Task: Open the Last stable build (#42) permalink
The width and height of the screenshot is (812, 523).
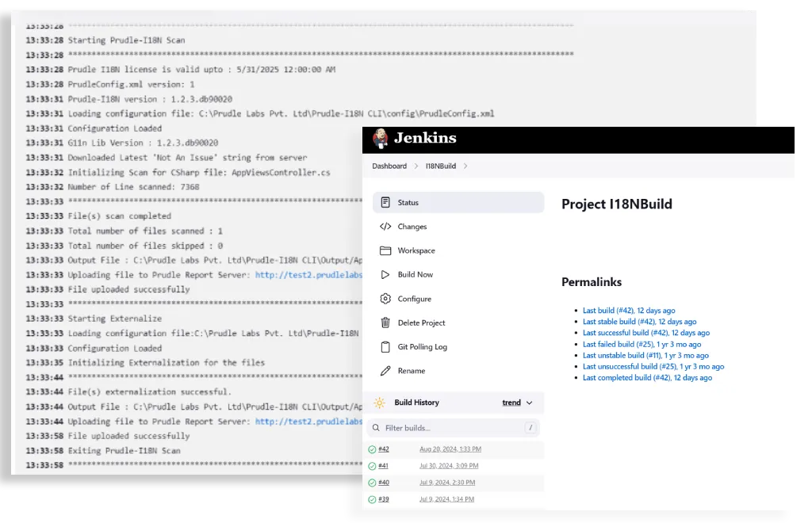Action: click(x=640, y=322)
